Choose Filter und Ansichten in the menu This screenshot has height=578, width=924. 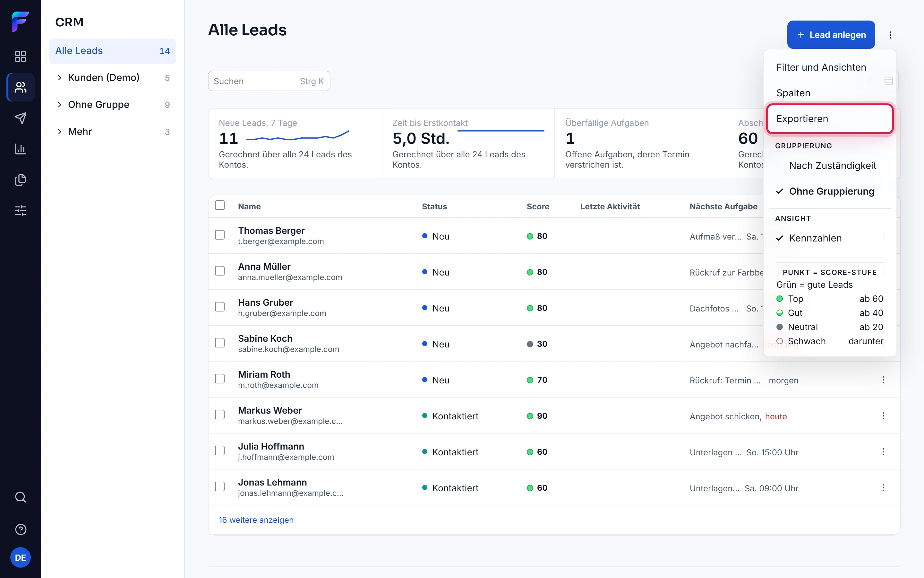click(830, 67)
